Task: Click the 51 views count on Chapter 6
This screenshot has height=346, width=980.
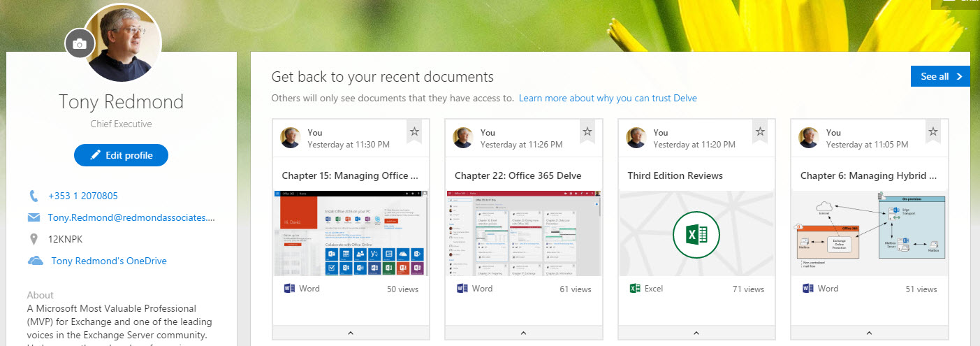Action: point(921,289)
